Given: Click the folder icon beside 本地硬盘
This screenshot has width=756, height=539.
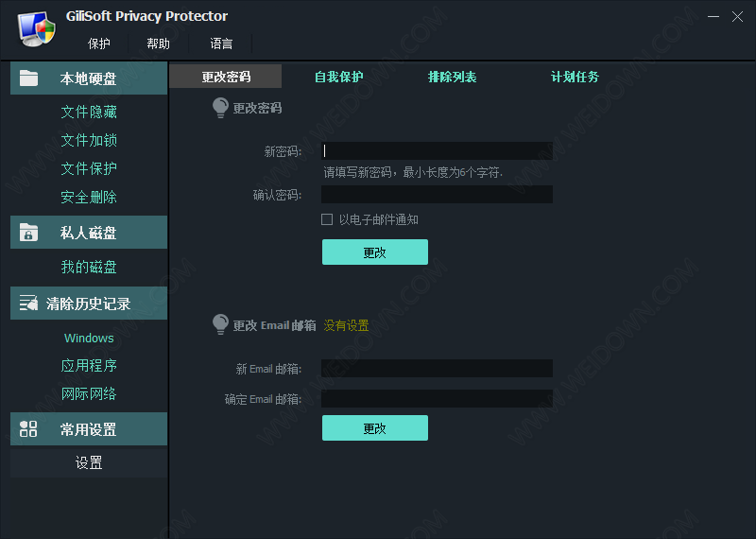Looking at the screenshot, I should [x=28, y=78].
